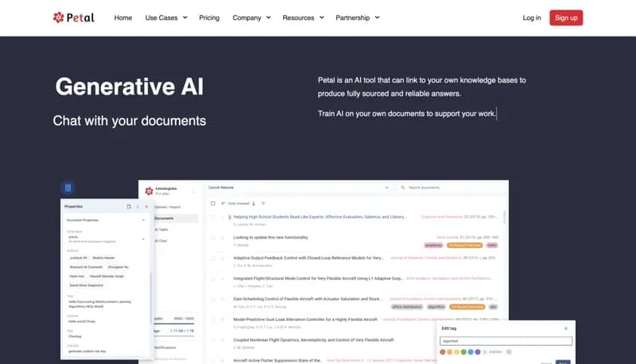This screenshot has height=364, width=636.
Task: Click the Edit tag name input field
Action: 506,341
